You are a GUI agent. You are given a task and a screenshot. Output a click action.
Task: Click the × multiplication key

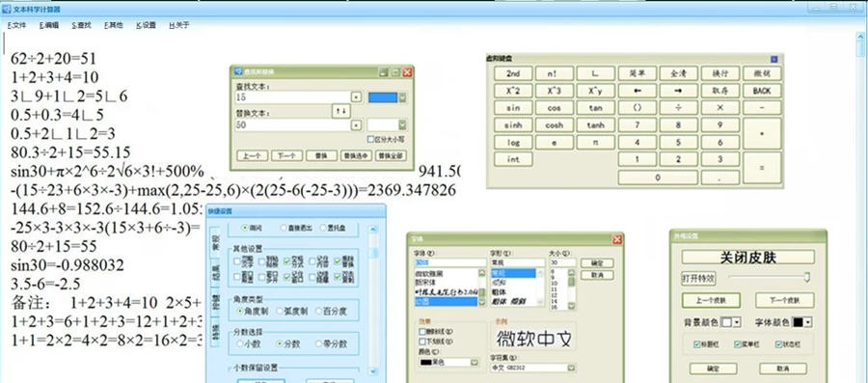(720, 108)
